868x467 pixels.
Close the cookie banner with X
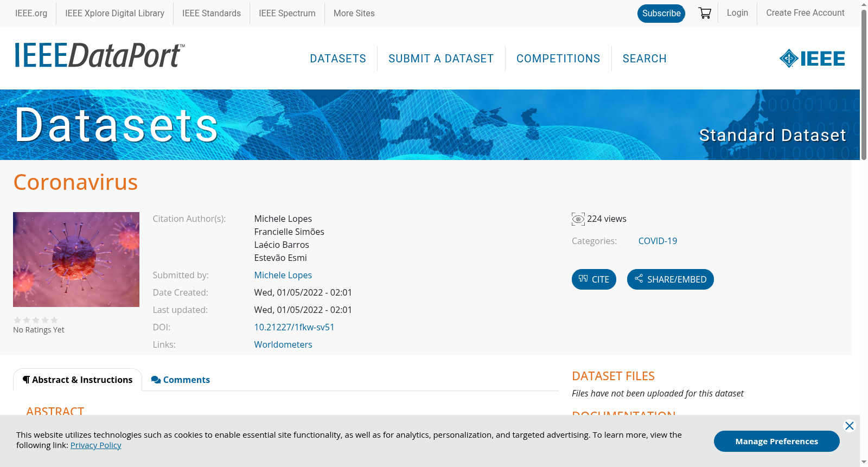click(x=850, y=426)
